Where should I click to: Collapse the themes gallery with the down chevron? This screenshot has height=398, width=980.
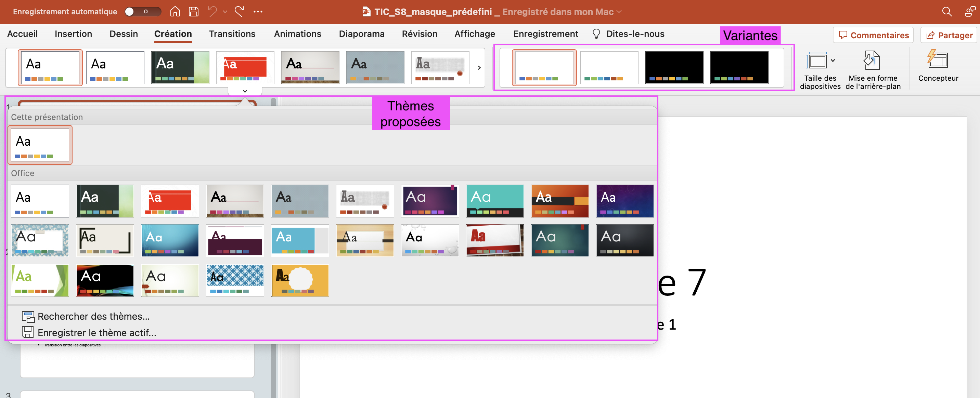point(245,91)
